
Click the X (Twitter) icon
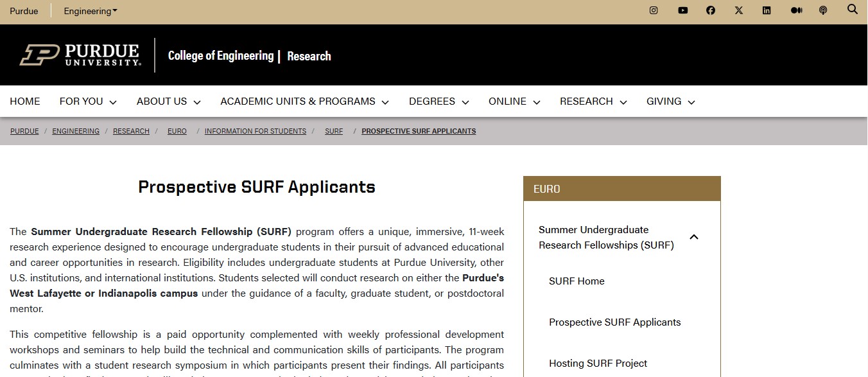click(x=739, y=10)
